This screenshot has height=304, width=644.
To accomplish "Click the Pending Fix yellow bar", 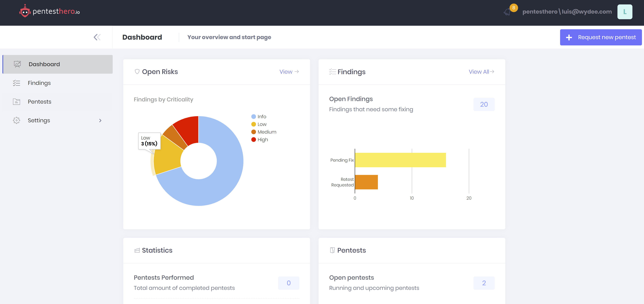I will click(x=400, y=160).
